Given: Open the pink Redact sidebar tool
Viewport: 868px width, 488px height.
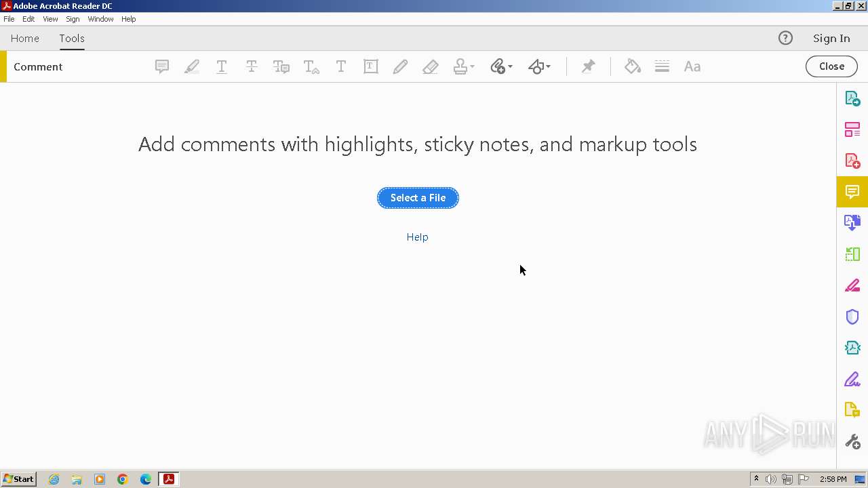Looking at the screenshot, I should pyautogui.click(x=852, y=285).
